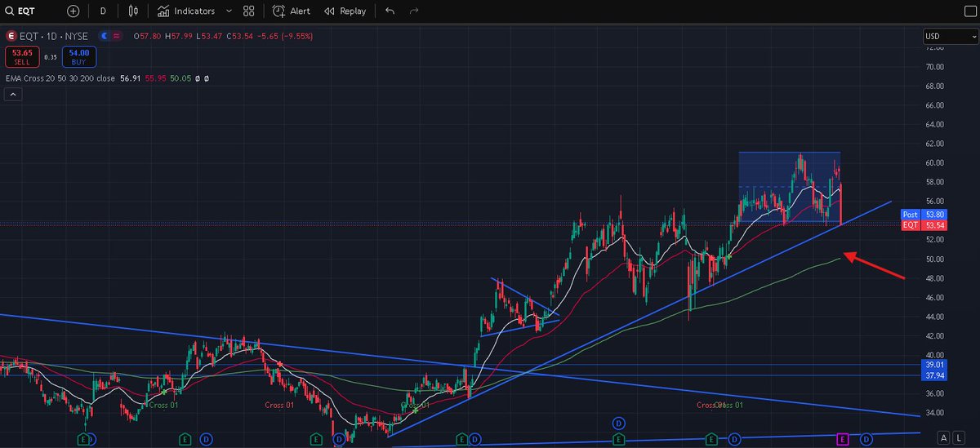This screenshot has height=448, width=980.
Task: Click the dividend marker stacked above an earnings marker
Action: click(x=619, y=422)
